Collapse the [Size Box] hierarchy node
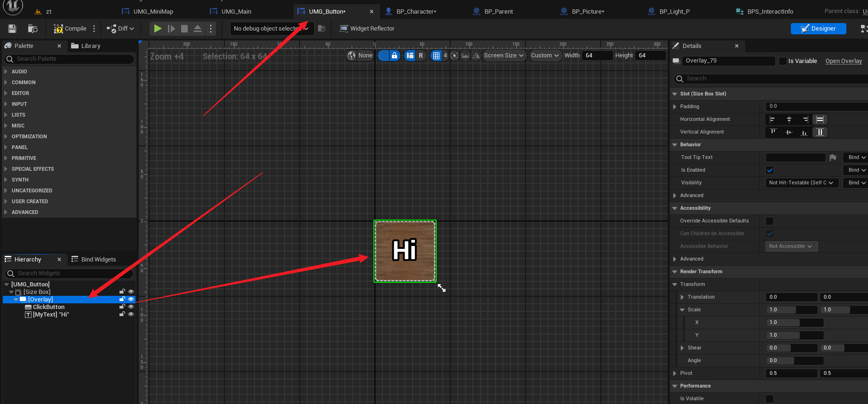This screenshot has height=404, width=868. point(11,292)
